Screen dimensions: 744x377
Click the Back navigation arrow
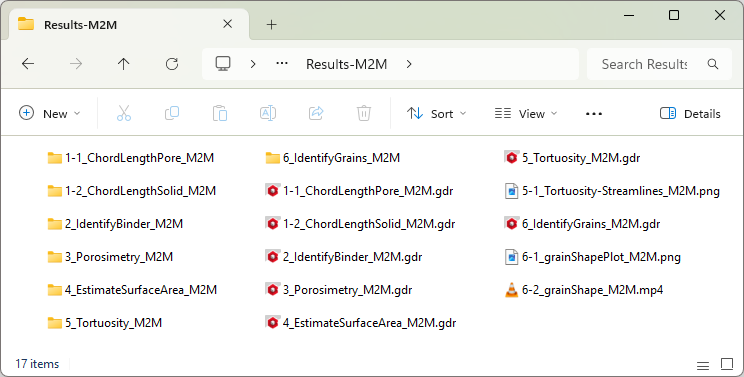[28, 64]
